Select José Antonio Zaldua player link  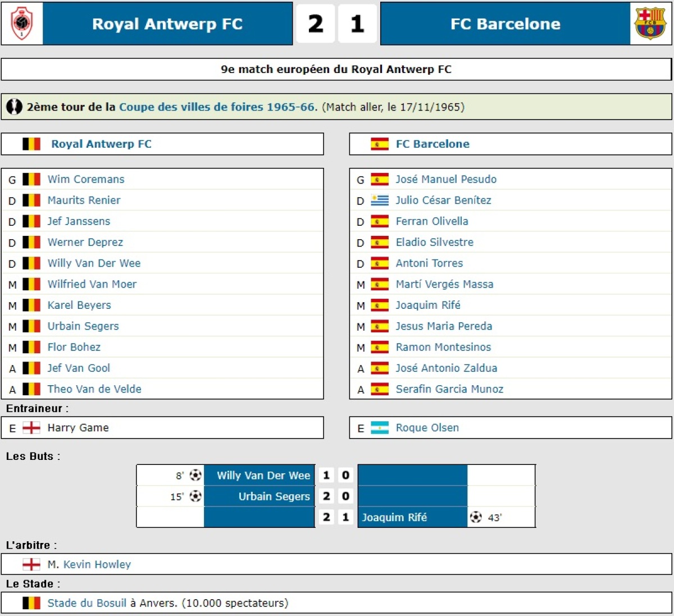tap(447, 368)
